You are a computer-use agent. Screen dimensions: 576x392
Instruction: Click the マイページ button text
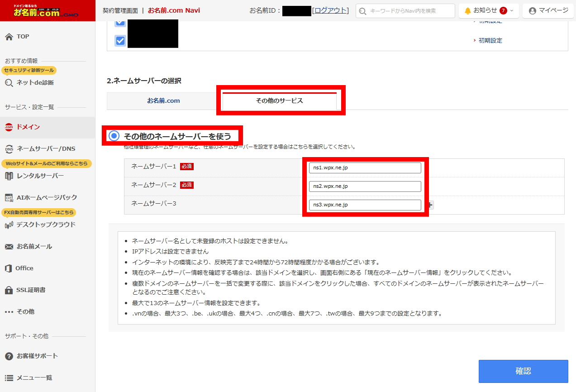pos(553,10)
